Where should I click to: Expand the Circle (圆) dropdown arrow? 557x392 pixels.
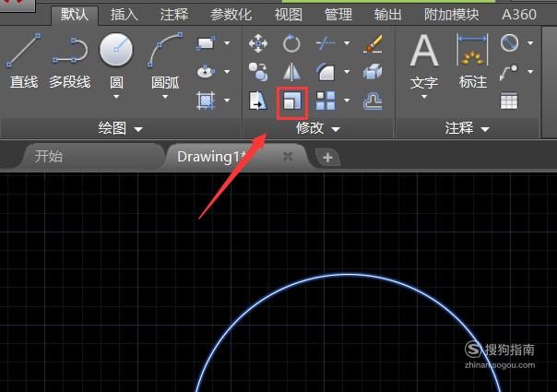[x=116, y=97]
